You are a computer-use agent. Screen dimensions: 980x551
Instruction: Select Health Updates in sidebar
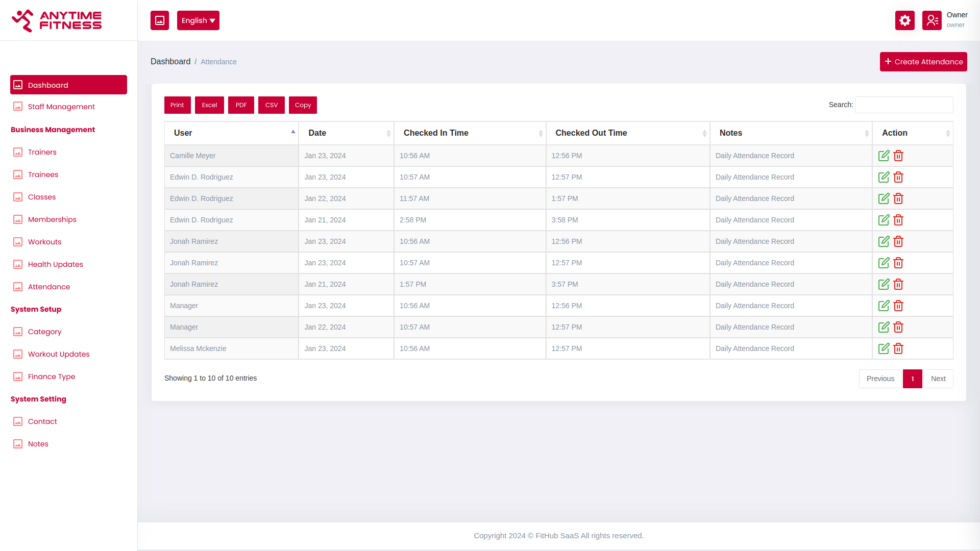[x=55, y=264]
